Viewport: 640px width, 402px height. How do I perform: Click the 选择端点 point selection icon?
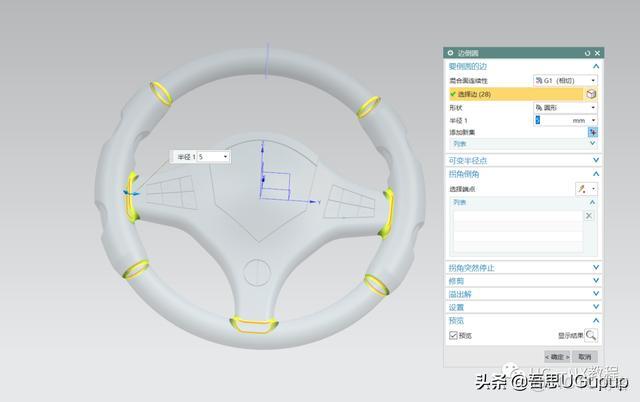tap(582, 189)
